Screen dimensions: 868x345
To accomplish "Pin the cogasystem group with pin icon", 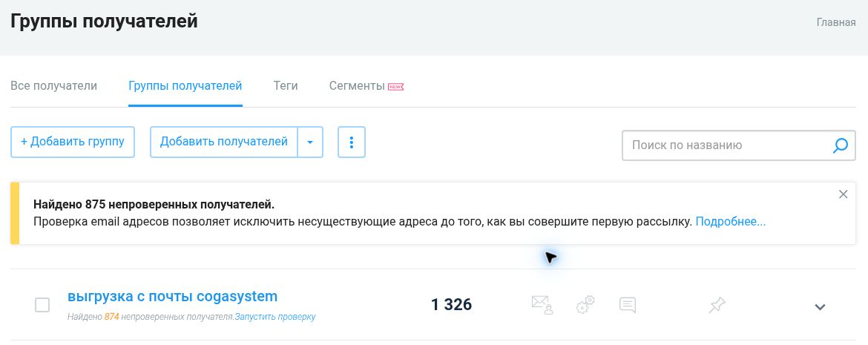I will click(717, 305).
